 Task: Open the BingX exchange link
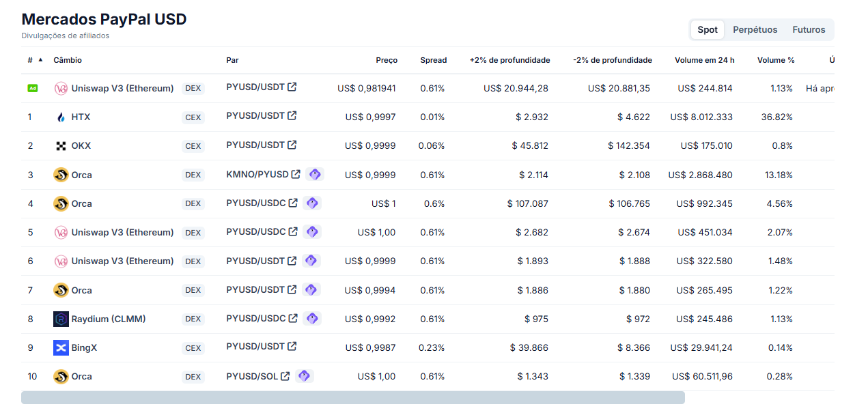84,347
